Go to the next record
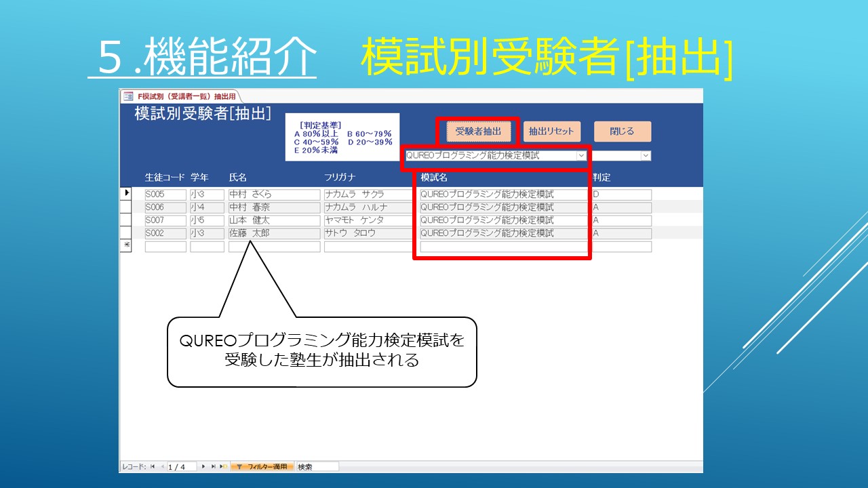Viewport: 868px width, 488px height. coord(203,467)
